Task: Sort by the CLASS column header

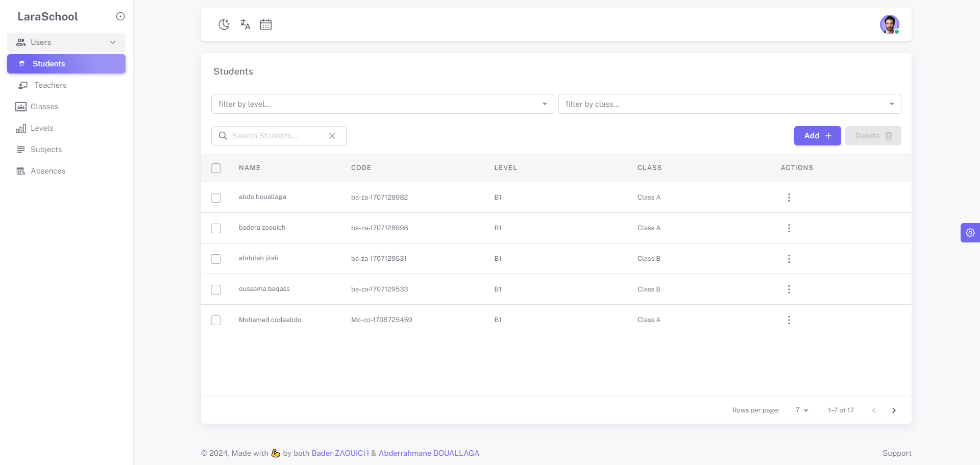Action: pos(649,168)
